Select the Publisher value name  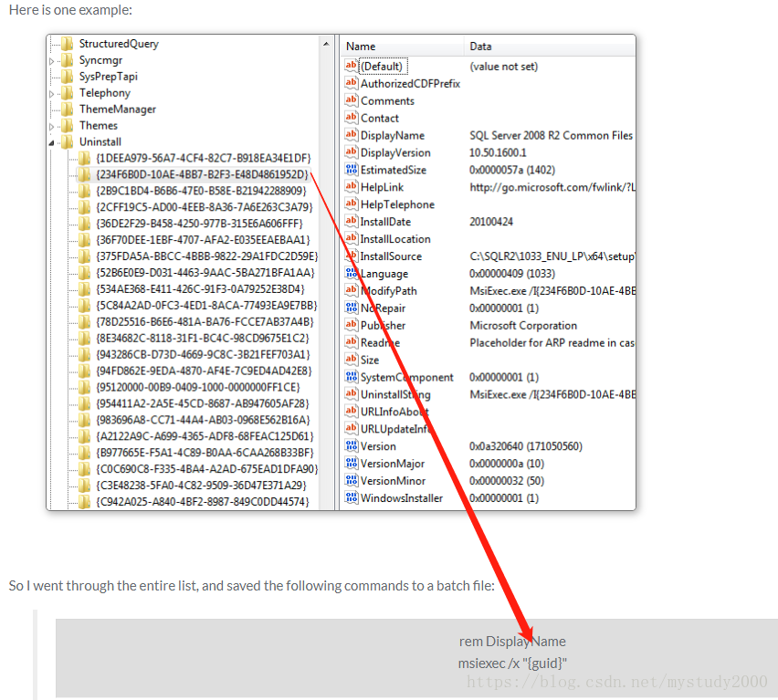pyautogui.click(x=383, y=325)
